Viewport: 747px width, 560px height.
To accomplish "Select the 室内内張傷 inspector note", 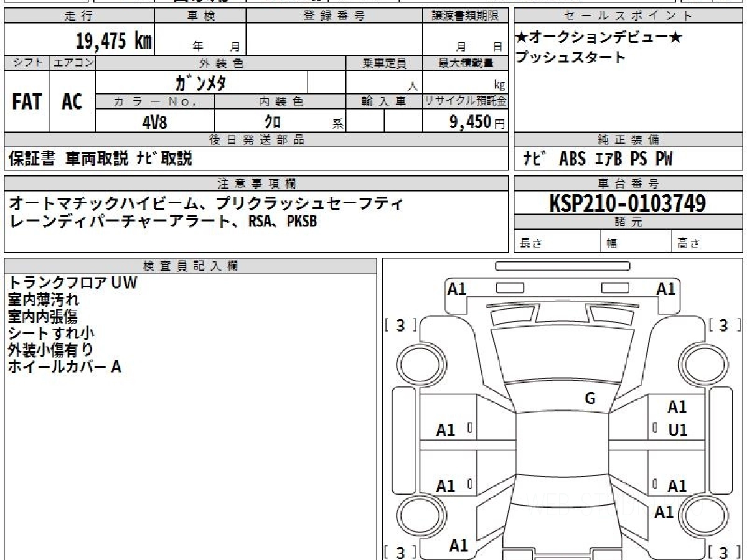I will [44, 316].
